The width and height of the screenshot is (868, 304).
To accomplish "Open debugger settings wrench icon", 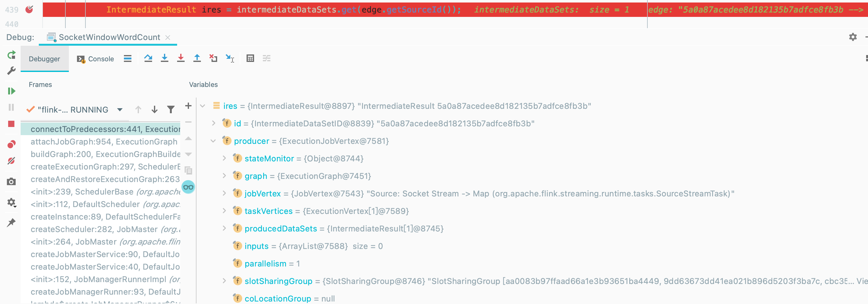I will (12, 70).
